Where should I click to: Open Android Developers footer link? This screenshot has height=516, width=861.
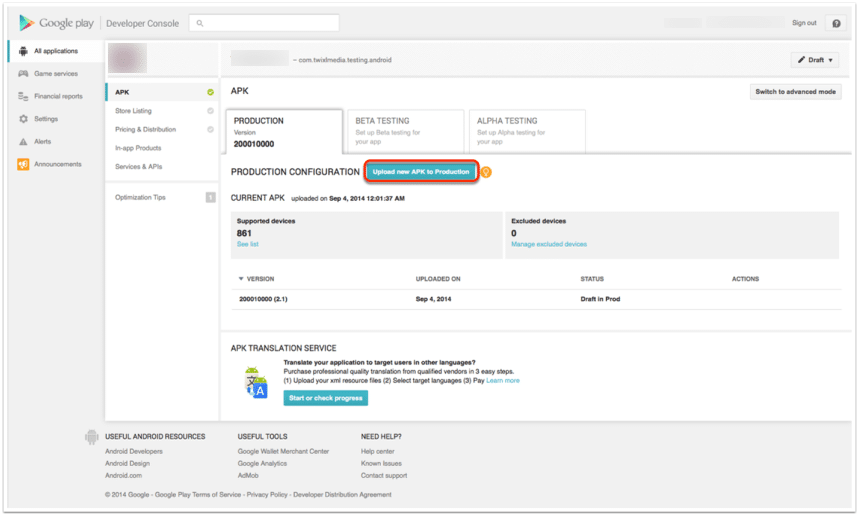coord(134,452)
